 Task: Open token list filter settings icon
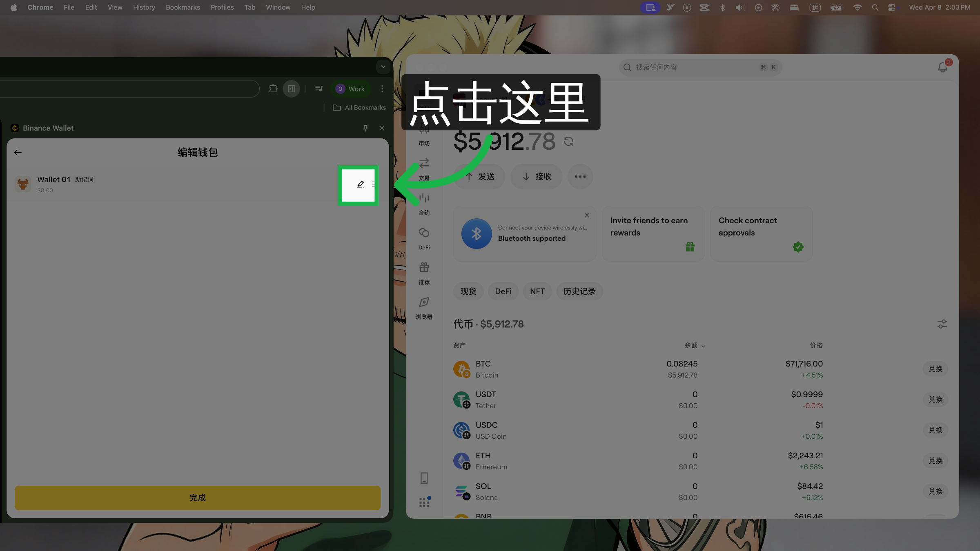click(x=942, y=324)
